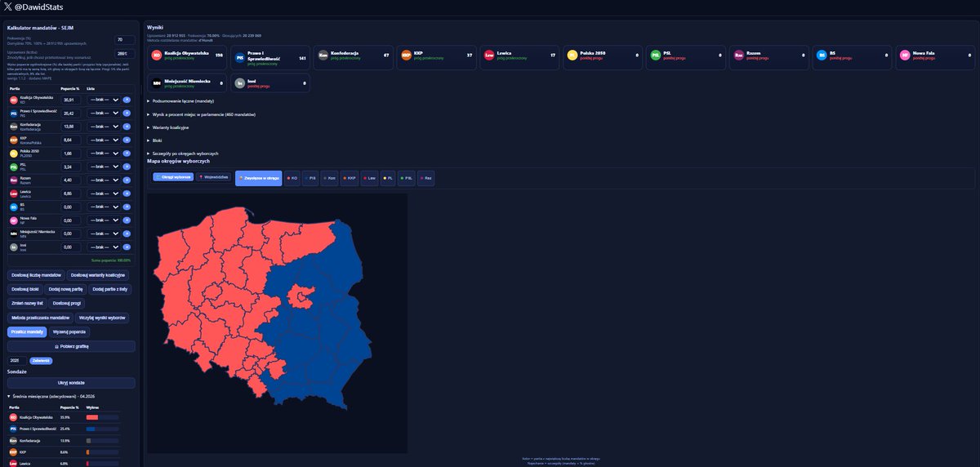Click Dodaj nową partię button
Viewport: 980px width, 467px height.
(x=65, y=289)
